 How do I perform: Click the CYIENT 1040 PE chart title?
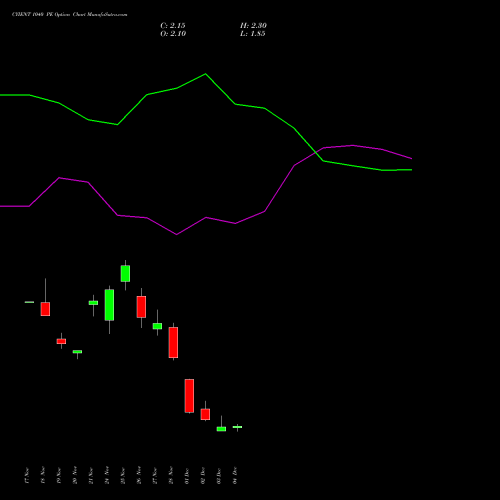pyautogui.click(x=69, y=15)
